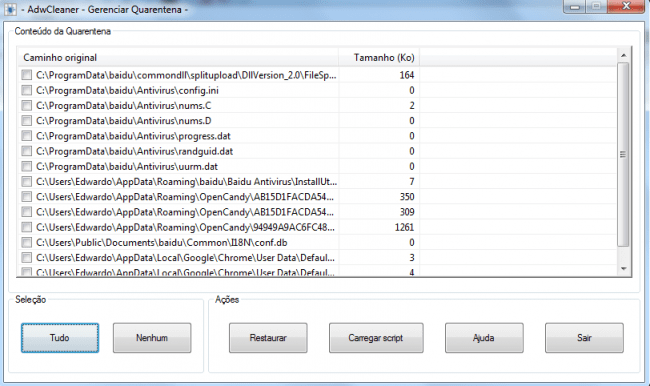Open the Ajuda help button
650x386 pixels.
484,338
